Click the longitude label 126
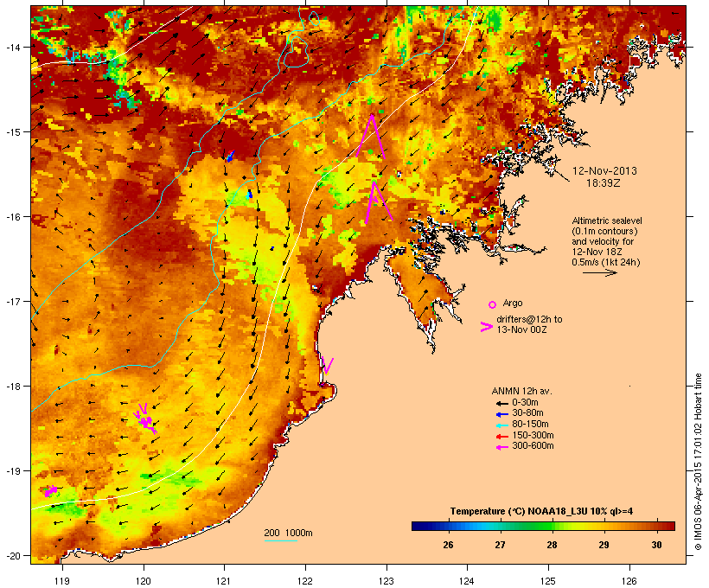 click(x=629, y=581)
